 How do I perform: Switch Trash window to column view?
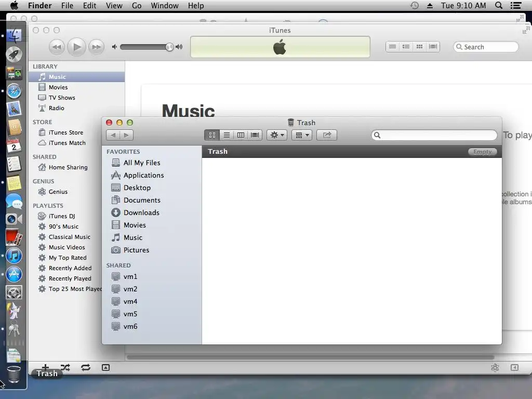pyautogui.click(x=241, y=135)
